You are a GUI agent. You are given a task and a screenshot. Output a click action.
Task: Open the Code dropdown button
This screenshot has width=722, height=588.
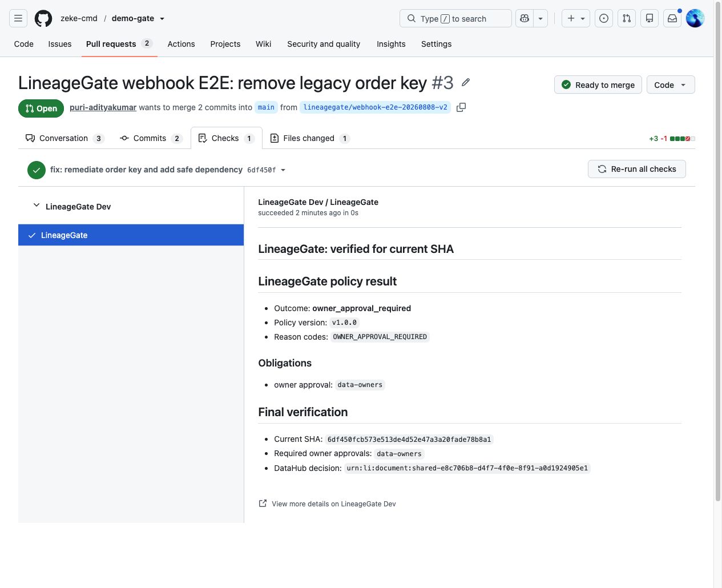pos(671,85)
